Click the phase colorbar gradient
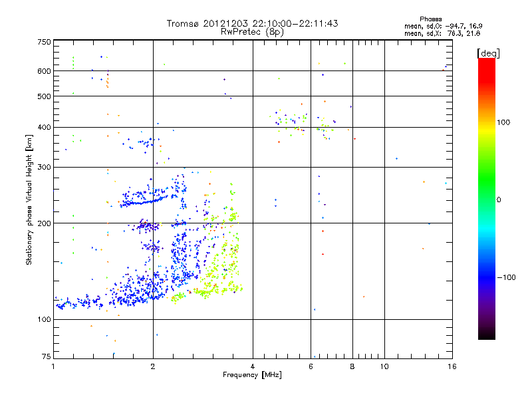532x399 pixels. click(x=487, y=198)
